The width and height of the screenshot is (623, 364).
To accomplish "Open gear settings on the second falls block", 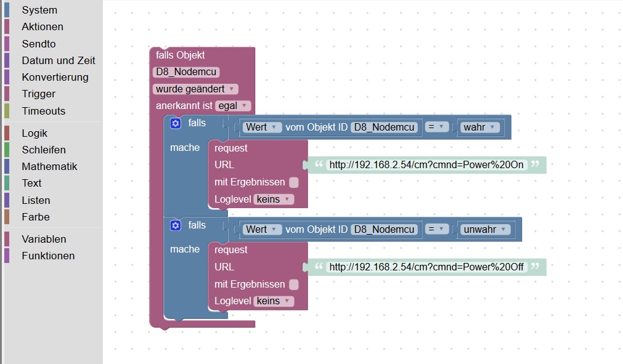I will point(176,225).
